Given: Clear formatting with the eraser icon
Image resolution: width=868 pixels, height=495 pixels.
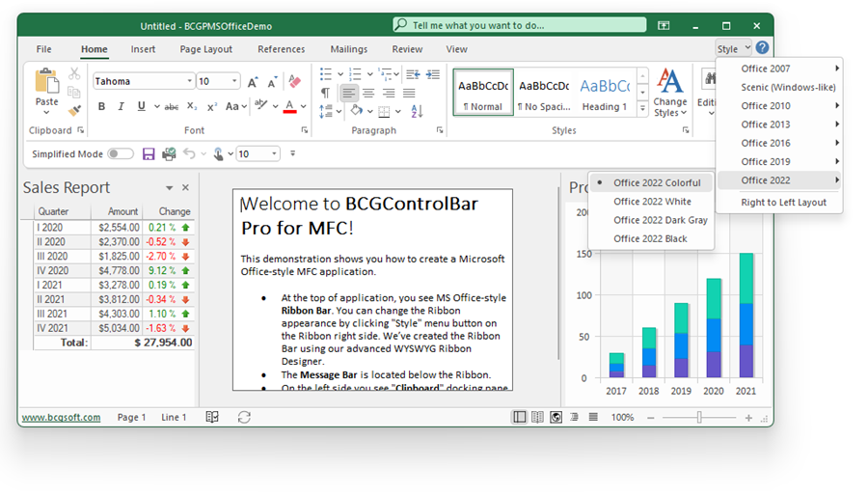Looking at the screenshot, I should pyautogui.click(x=294, y=81).
